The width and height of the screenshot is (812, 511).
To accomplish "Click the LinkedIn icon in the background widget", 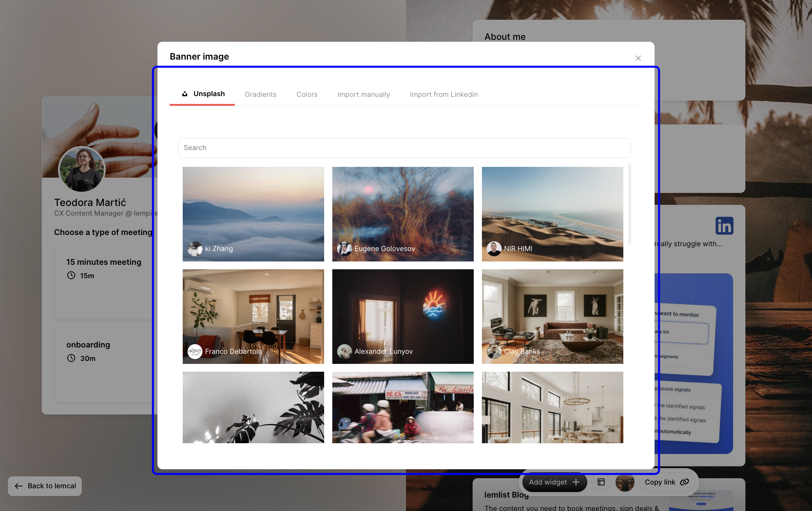I will pyautogui.click(x=724, y=225).
